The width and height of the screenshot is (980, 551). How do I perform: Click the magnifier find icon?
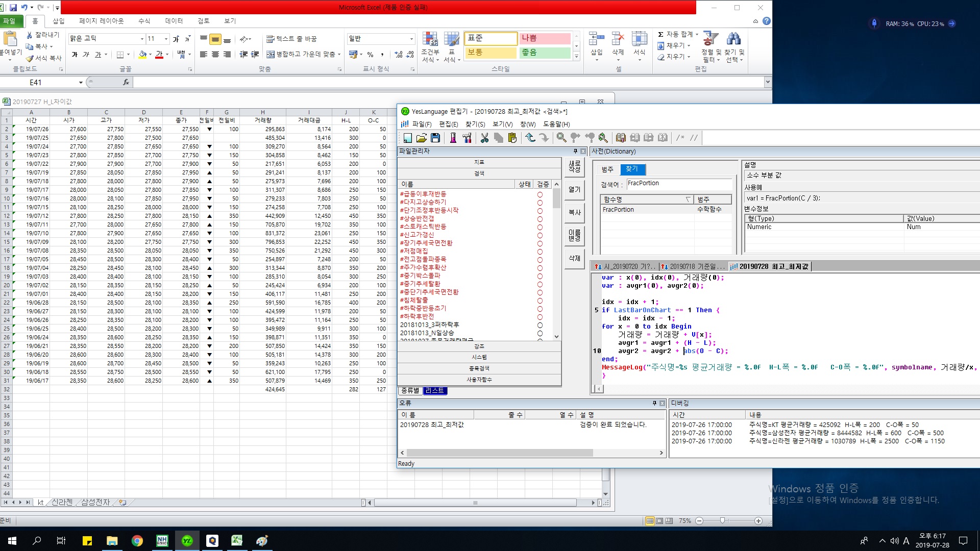(x=561, y=138)
